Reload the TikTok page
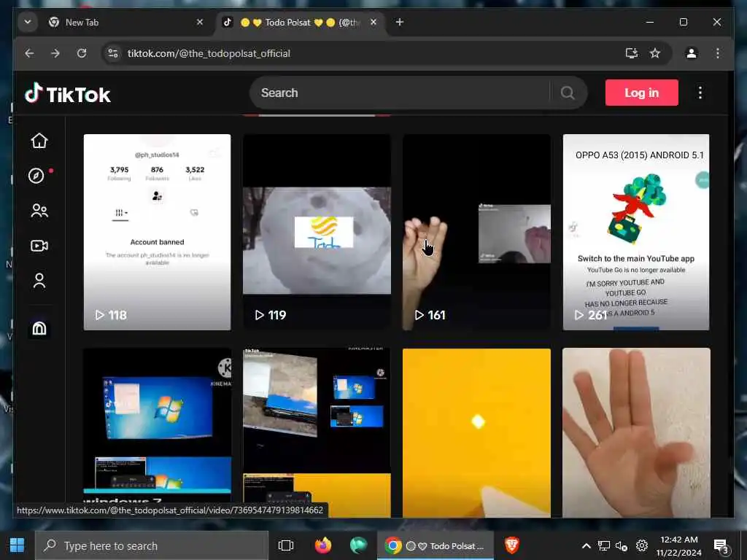The image size is (747, 560). click(82, 53)
